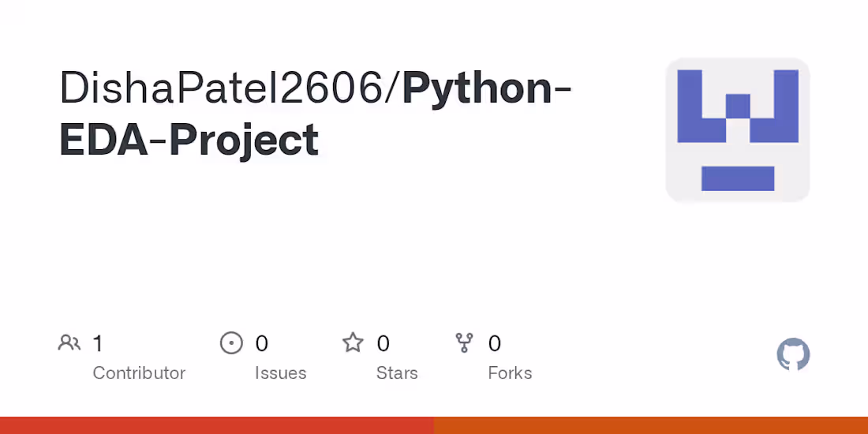The height and width of the screenshot is (434, 868).
Task: Click the contributors people icon
Action: (69, 343)
